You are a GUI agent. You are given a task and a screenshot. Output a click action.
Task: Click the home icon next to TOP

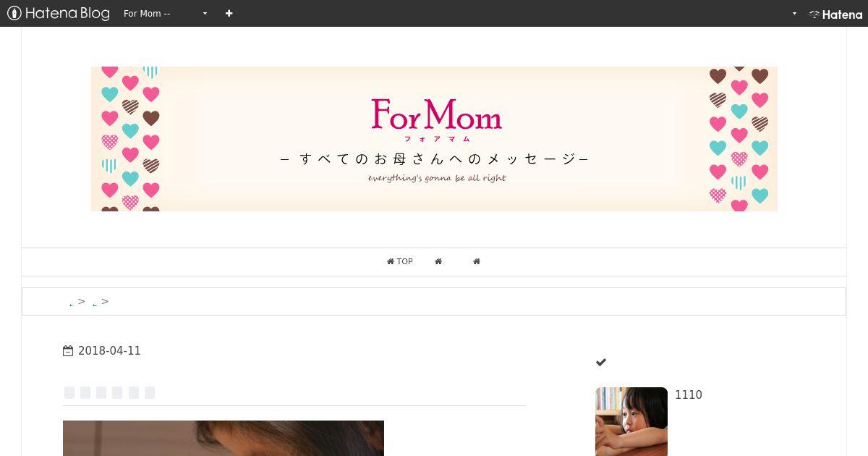point(391,261)
